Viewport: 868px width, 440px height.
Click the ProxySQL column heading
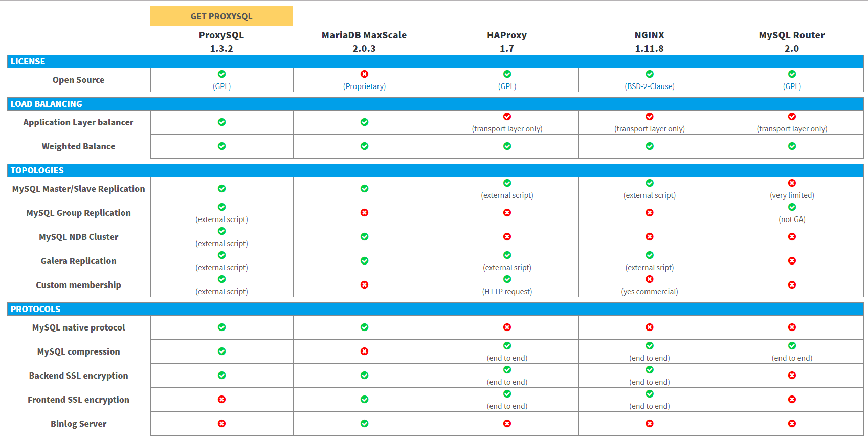[221, 35]
